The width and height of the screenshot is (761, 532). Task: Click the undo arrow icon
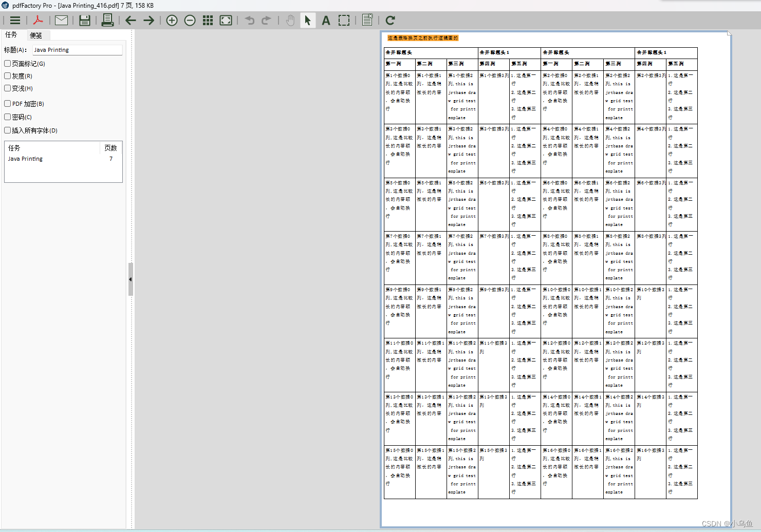tap(250, 21)
